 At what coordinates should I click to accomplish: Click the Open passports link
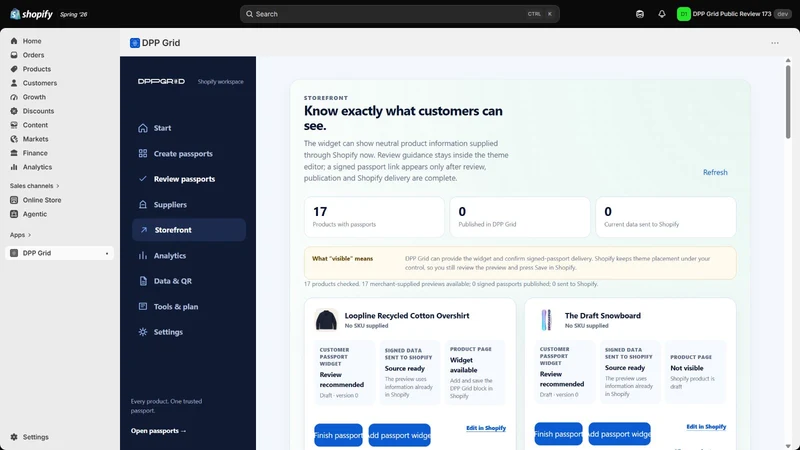158,431
